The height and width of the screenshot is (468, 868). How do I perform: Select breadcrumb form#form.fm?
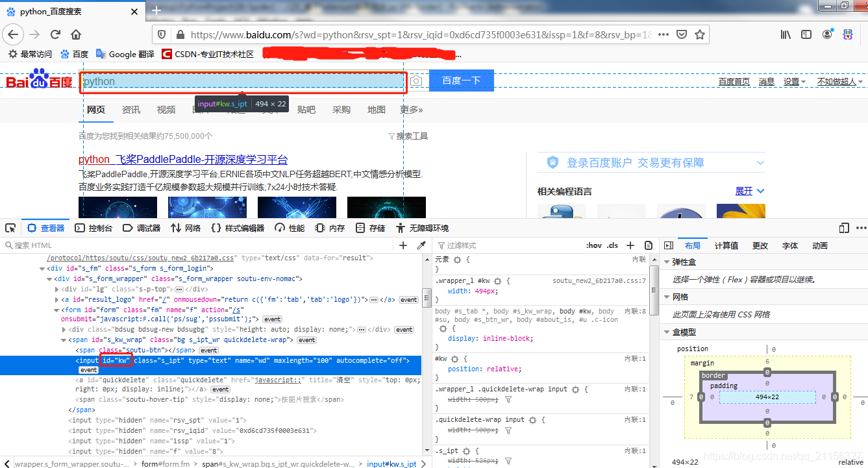(x=166, y=463)
